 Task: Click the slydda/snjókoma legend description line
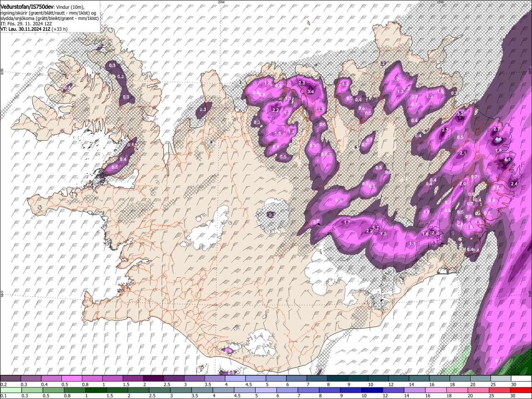tap(49, 18)
